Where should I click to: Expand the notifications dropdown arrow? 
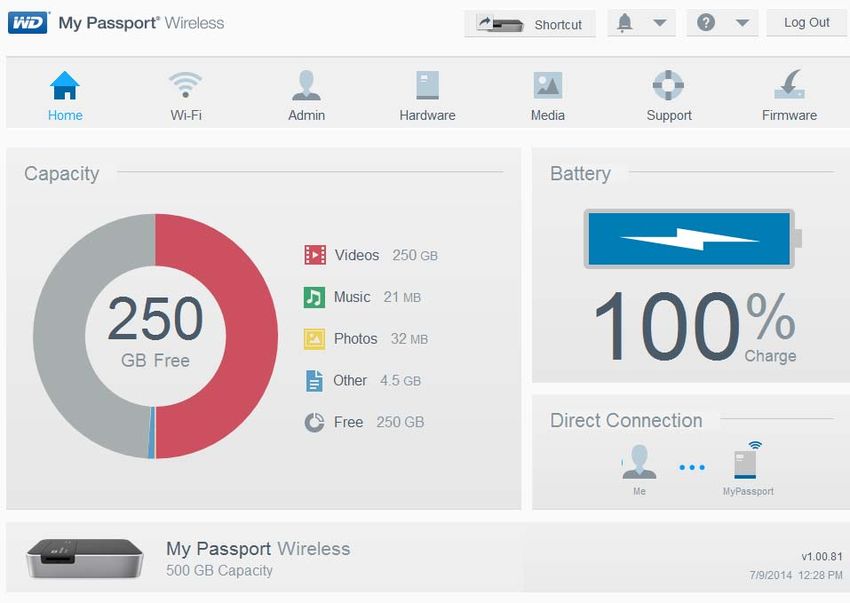(x=659, y=23)
